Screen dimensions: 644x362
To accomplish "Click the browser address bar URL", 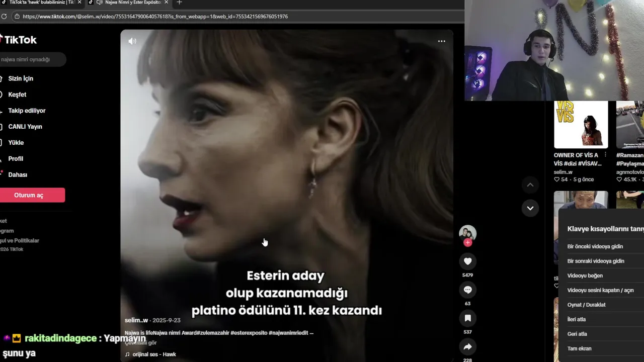I will [155, 17].
